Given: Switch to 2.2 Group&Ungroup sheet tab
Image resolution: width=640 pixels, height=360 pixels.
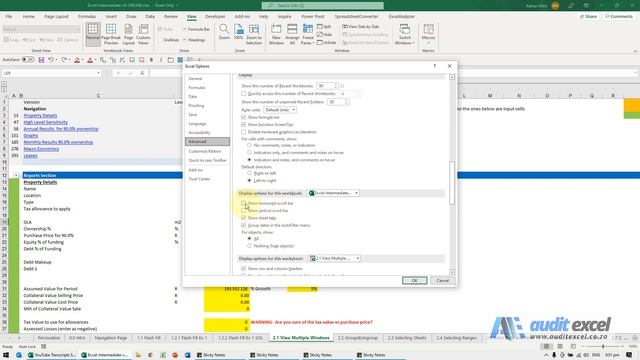Looking at the screenshot, I should pos(357,338).
